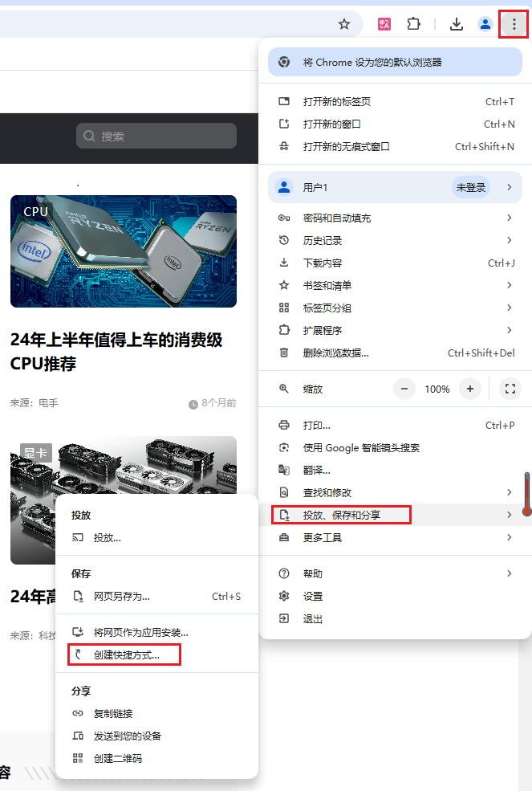Select 使用 Google 智能镜头搜索
Viewport: 532px width, 791px height.
point(395,448)
